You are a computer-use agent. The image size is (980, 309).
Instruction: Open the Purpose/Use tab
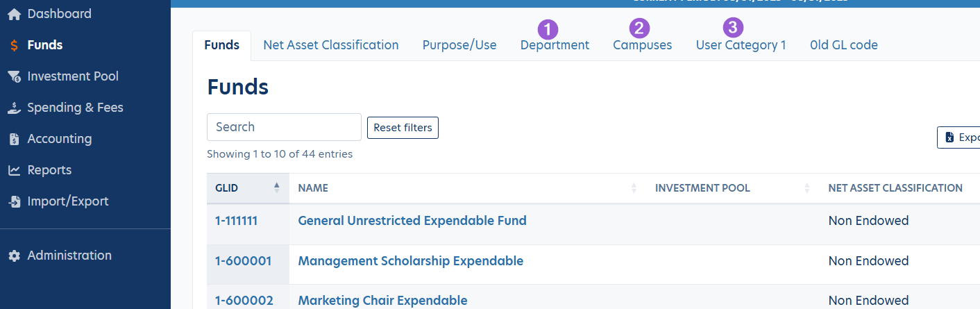pos(459,45)
